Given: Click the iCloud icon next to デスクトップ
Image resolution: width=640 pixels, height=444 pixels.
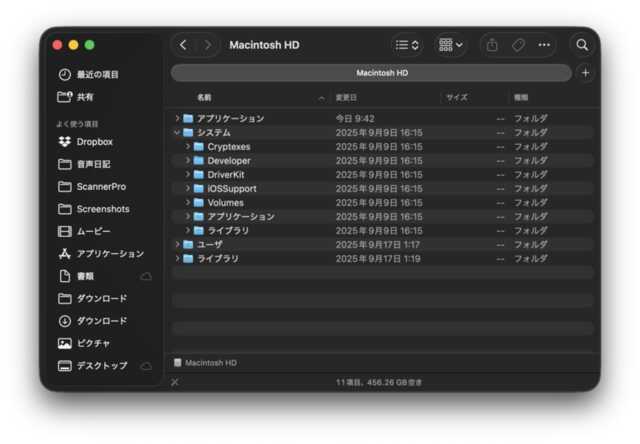Looking at the screenshot, I should 146,366.
